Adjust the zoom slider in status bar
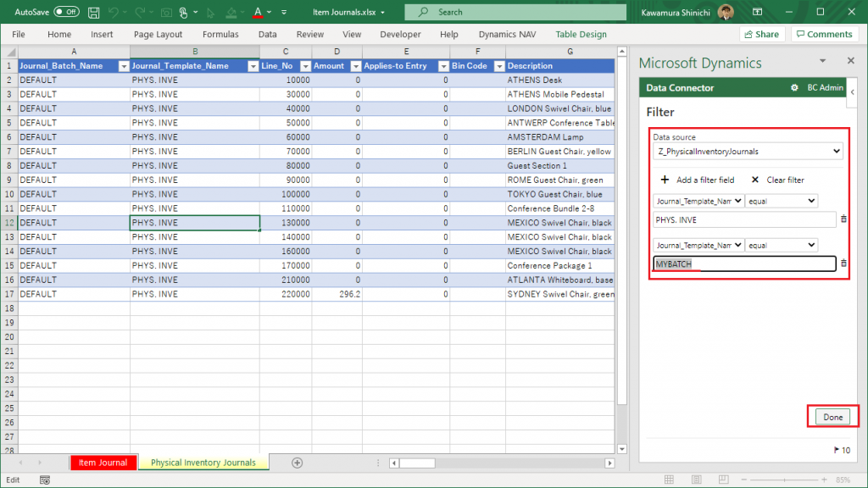Screen dimensions: 868x488 (784, 480)
